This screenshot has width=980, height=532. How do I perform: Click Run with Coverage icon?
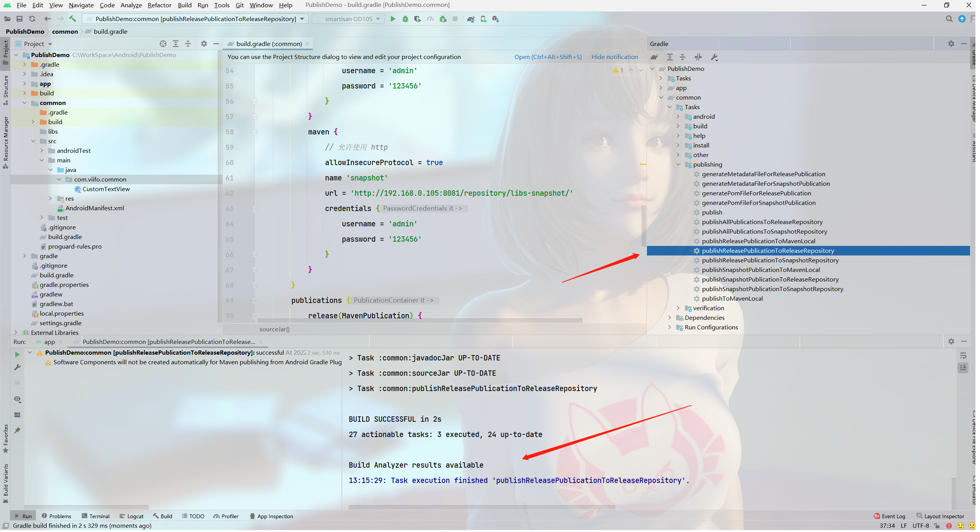pos(418,19)
